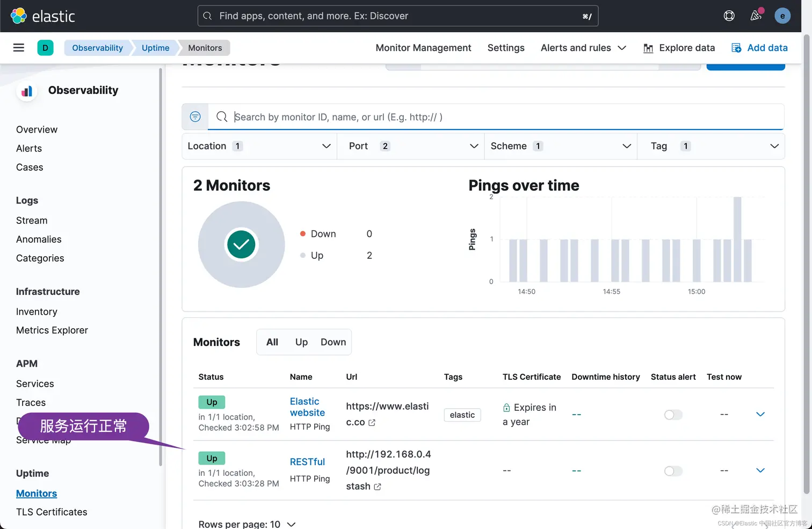The height and width of the screenshot is (529, 812).
Task: Open Metrics Explorer in sidebar
Action: tap(52, 330)
